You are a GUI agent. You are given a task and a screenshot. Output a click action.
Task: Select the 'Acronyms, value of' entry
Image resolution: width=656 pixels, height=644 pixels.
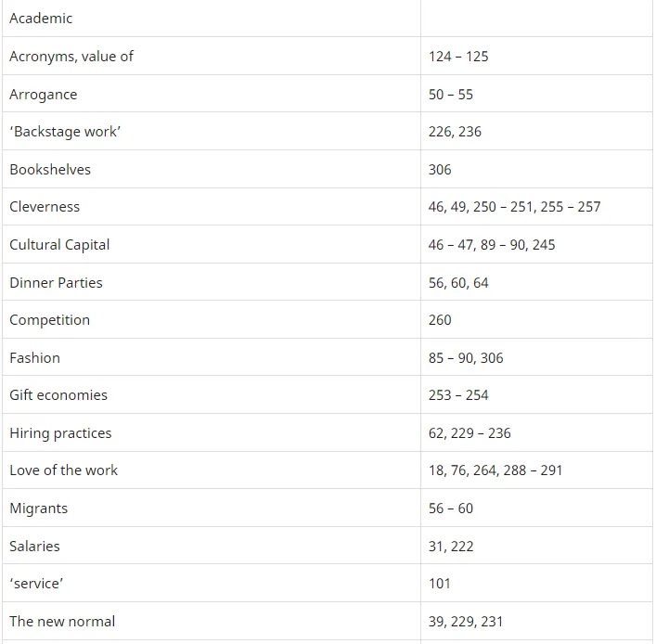tap(71, 57)
